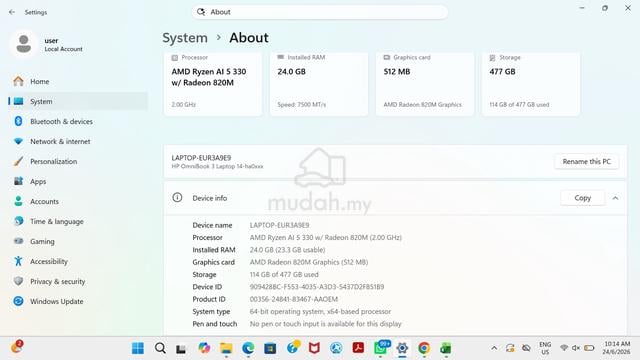This screenshot has height=360, width=640.
Task: Click the back arrow in Settings
Action: pyautogui.click(x=12, y=12)
